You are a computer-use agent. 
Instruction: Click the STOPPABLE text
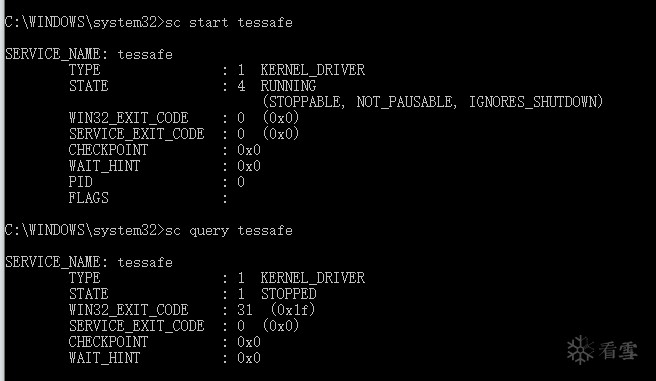pyautogui.click(x=303, y=102)
